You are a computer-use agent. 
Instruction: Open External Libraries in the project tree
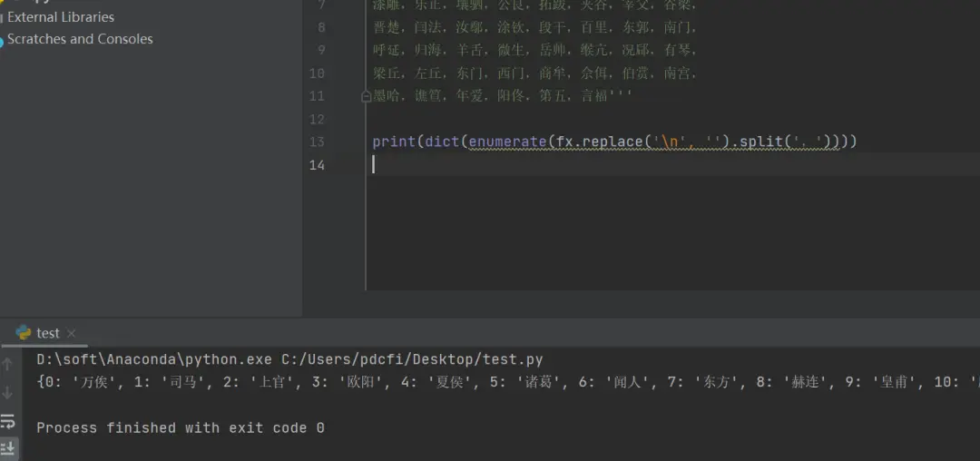point(61,17)
